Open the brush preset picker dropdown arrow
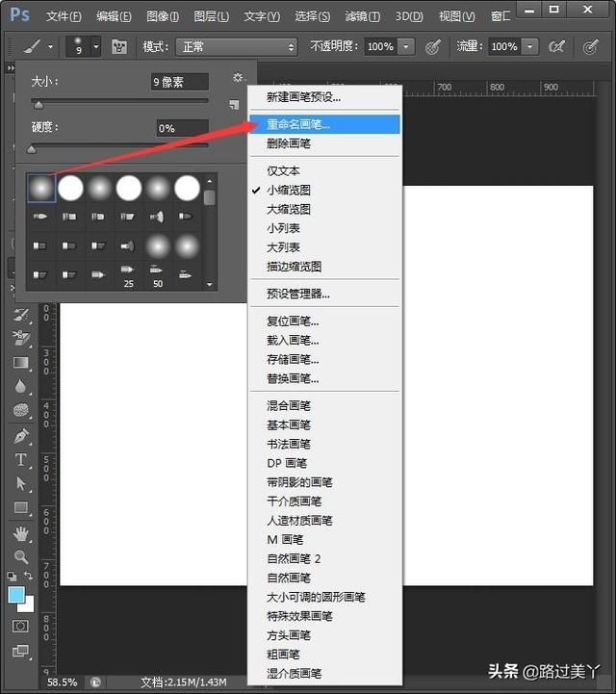The image size is (616, 694). point(96,46)
